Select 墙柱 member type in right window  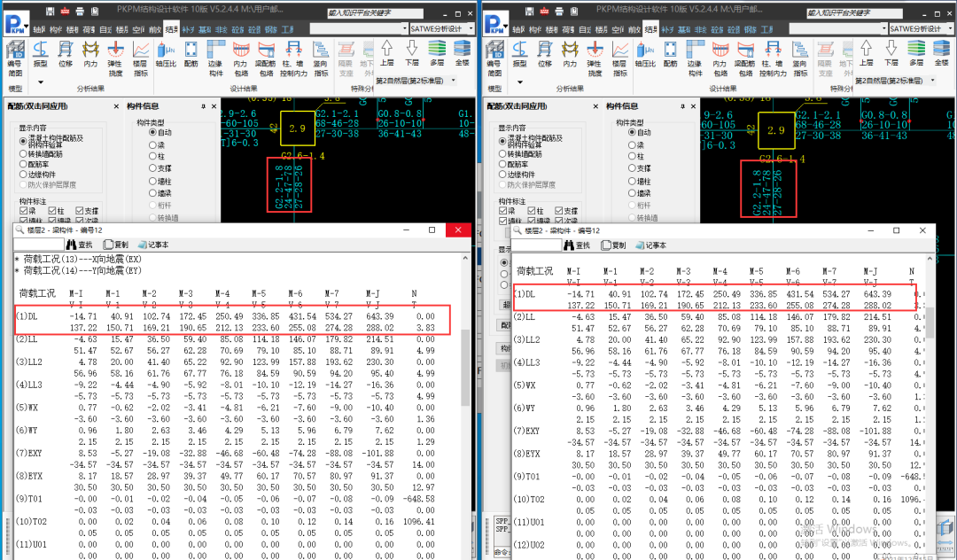pyautogui.click(x=632, y=181)
